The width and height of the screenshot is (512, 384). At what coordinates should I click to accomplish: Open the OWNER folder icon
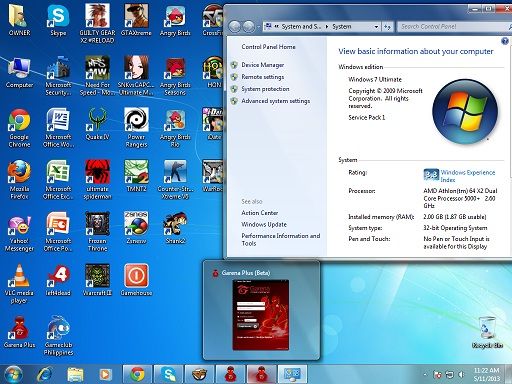[19, 20]
